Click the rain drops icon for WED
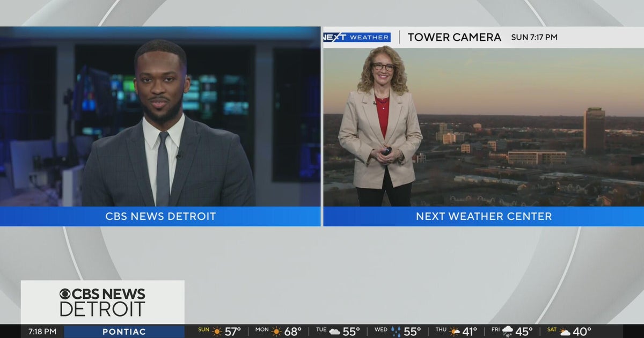 [x=396, y=332]
